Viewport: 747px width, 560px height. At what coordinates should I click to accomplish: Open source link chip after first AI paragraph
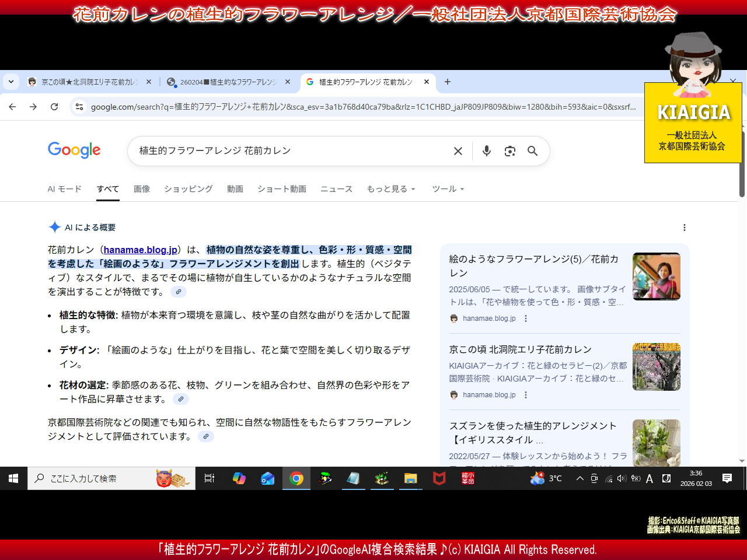(x=179, y=292)
